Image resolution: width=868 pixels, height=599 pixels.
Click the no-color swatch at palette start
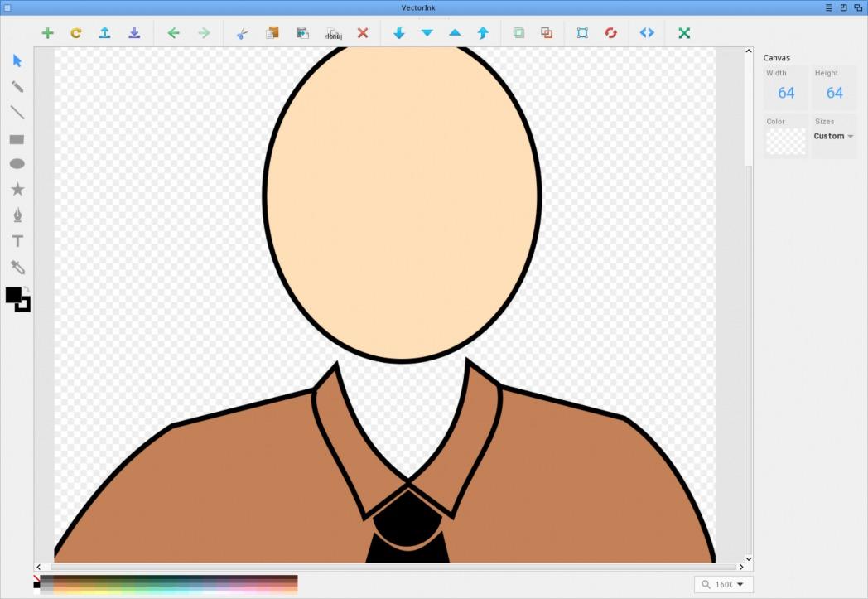pyautogui.click(x=36, y=578)
